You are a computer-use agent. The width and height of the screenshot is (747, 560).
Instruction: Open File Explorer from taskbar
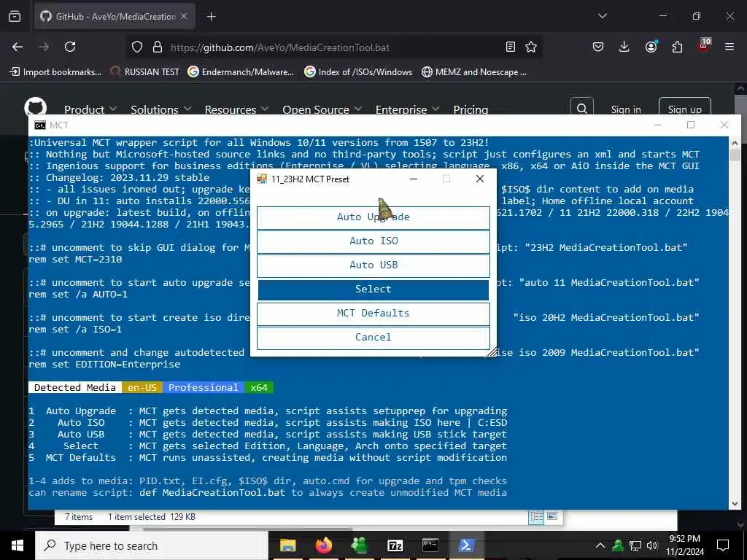click(x=287, y=545)
